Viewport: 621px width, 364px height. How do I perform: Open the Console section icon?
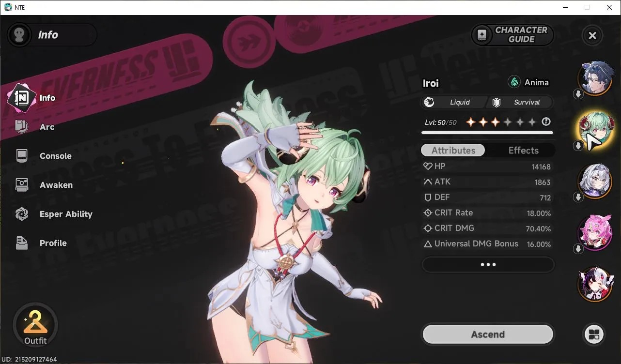(22, 156)
